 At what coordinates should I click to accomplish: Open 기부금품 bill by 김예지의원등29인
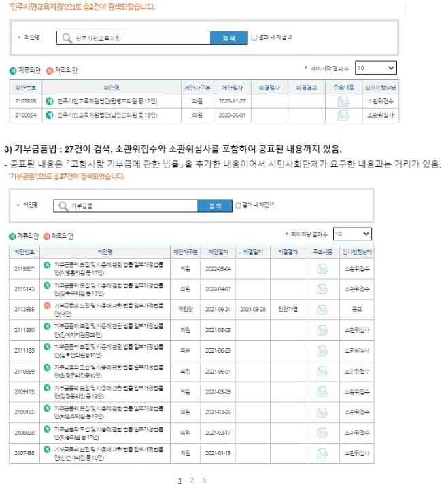point(108,330)
